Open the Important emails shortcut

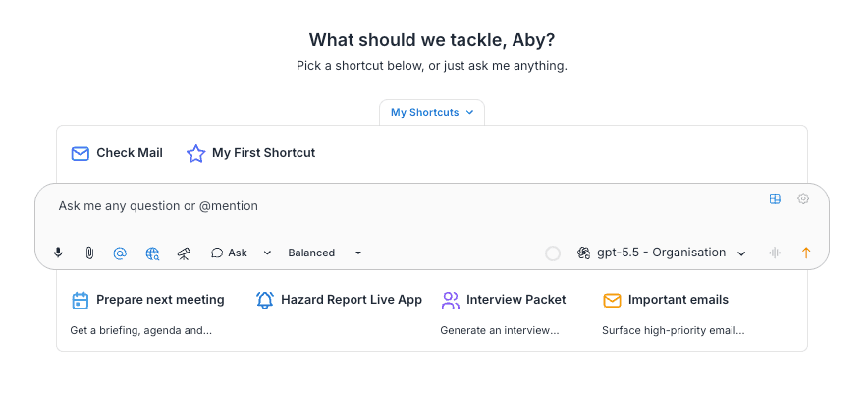[666, 300]
